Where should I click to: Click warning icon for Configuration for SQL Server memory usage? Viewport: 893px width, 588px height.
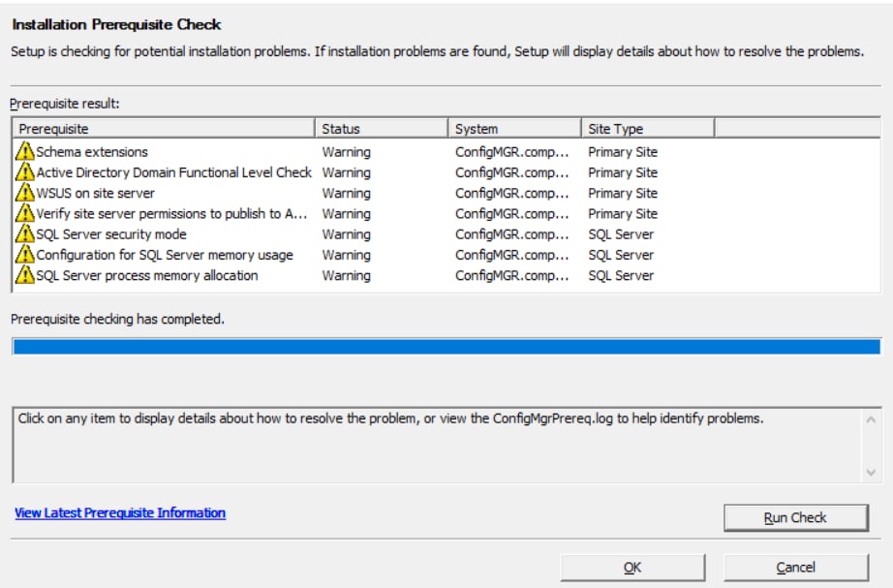coord(24,254)
